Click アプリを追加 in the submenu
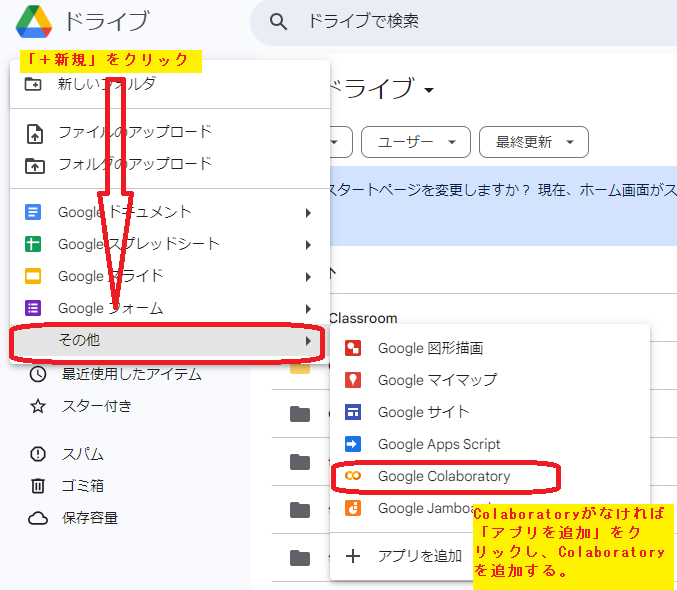This screenshot has width=677, height=590. pos(419,556)
